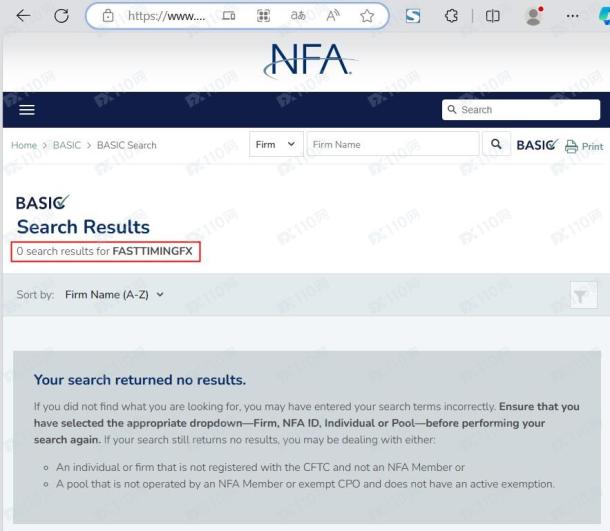The height and width of the screenshot is (531, 610).
Task: Expand the Firm search type dropdown
Action: (276, 144)
